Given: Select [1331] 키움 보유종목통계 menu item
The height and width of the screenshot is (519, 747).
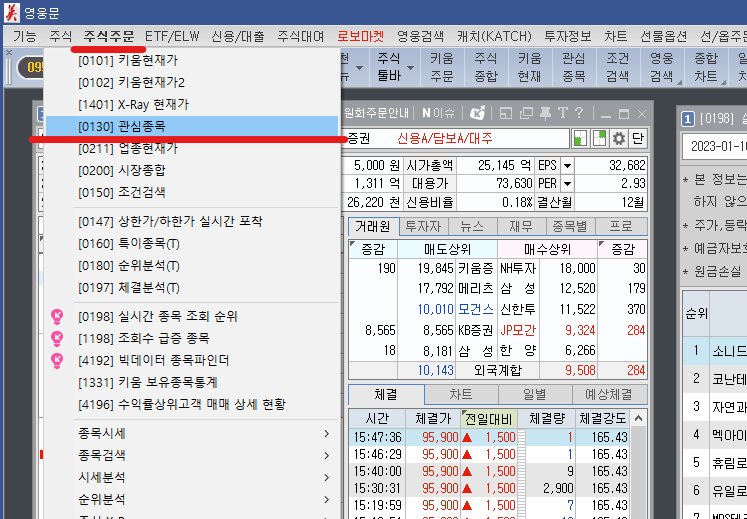Looking at the screenshot, I should [x=192, y=382].
